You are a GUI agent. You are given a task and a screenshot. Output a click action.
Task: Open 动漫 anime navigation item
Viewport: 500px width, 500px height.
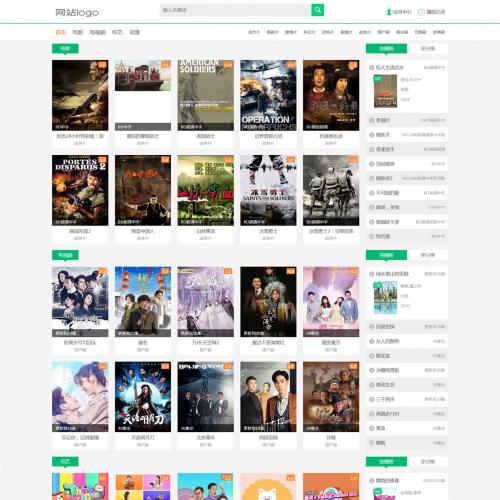(134, 32)
